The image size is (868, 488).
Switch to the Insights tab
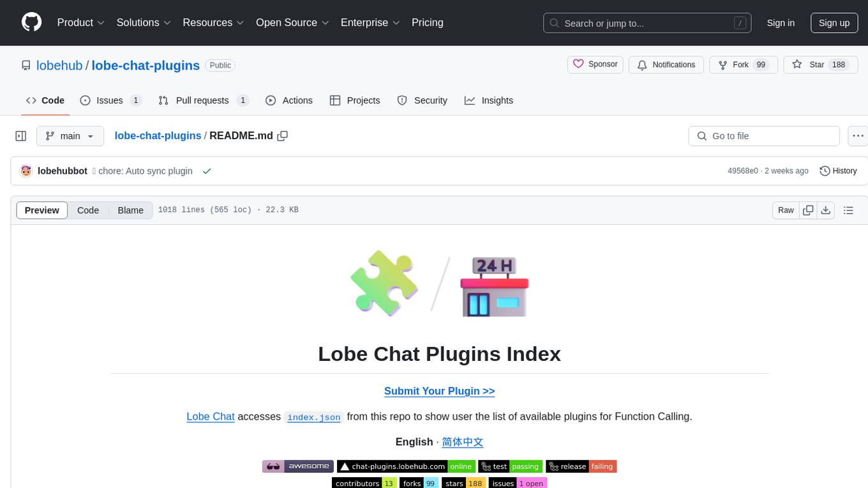489,100
